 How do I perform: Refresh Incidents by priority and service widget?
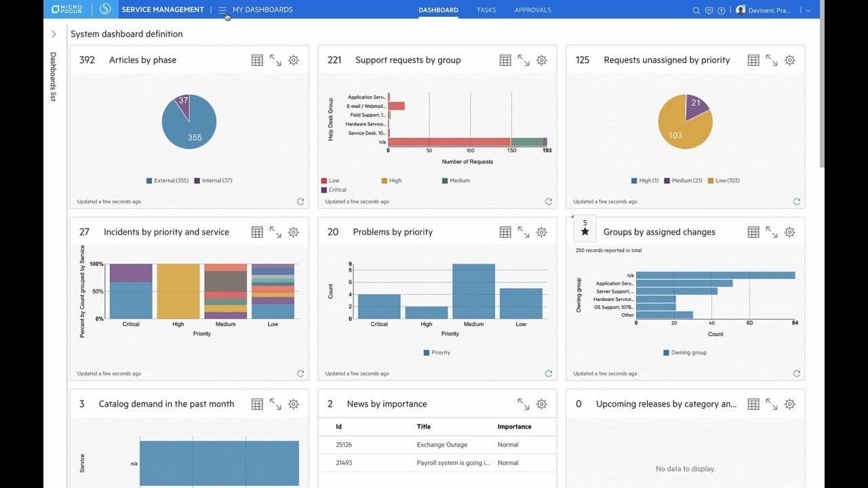(x=300, y=373)
